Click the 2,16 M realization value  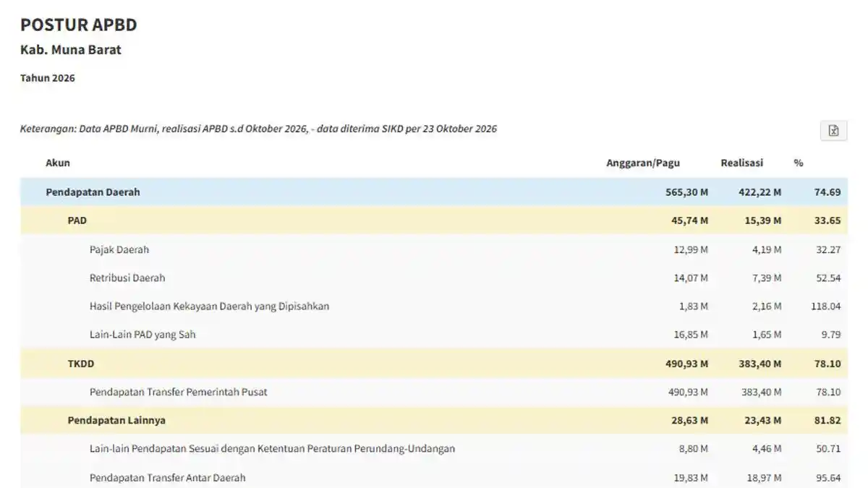tap(766, 306)
